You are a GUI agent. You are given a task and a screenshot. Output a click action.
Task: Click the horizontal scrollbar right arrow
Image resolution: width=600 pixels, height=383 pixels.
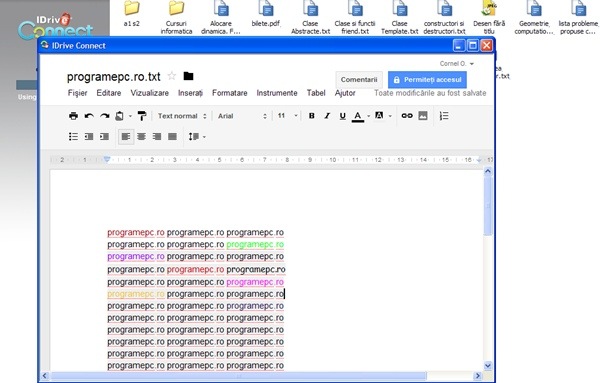pos(478,376)
